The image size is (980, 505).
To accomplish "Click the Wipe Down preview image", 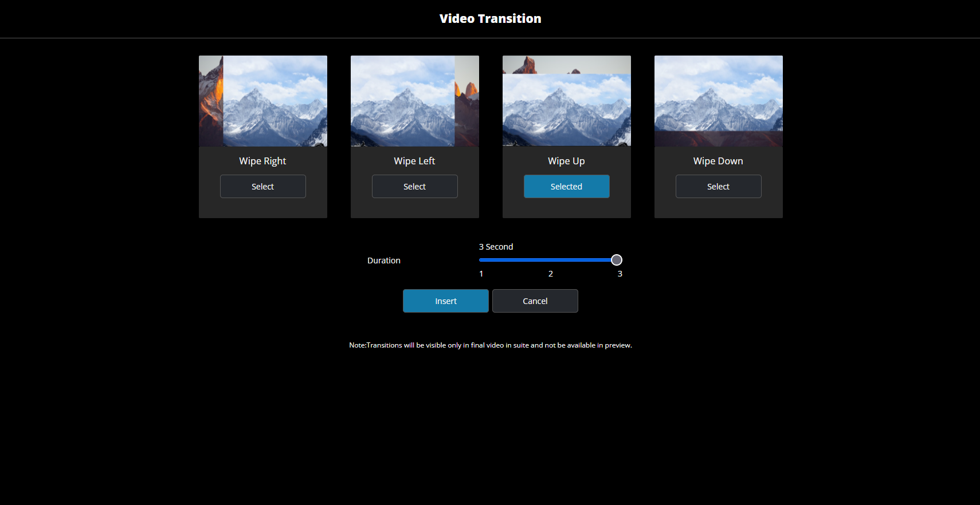I will (x=718, y=101).
